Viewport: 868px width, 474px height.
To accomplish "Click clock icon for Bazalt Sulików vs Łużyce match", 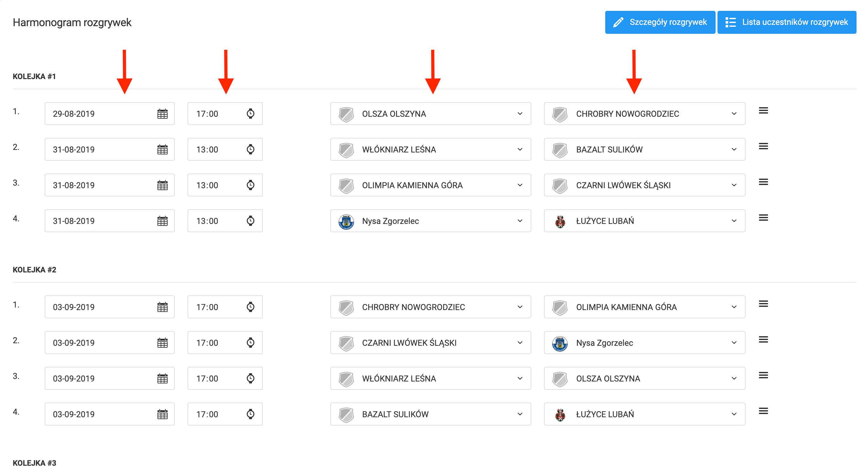I will pyautogui.click(x=250, y=414).
